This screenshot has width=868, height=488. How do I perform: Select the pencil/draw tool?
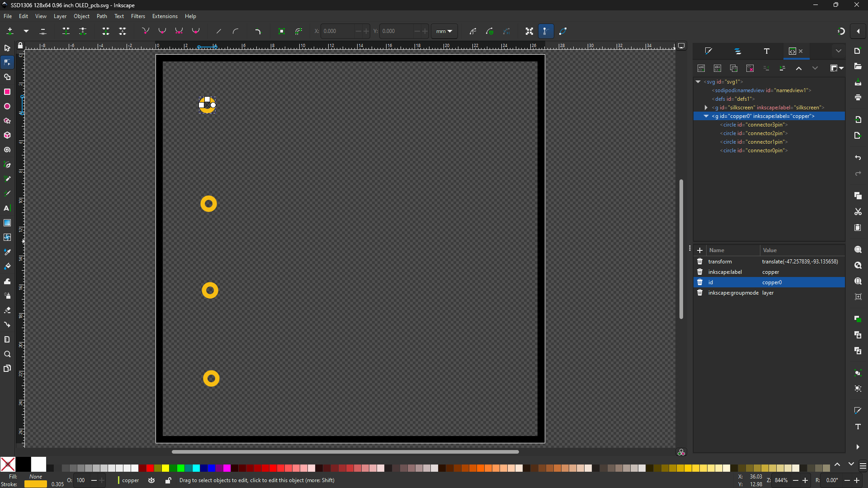[8, 179]
